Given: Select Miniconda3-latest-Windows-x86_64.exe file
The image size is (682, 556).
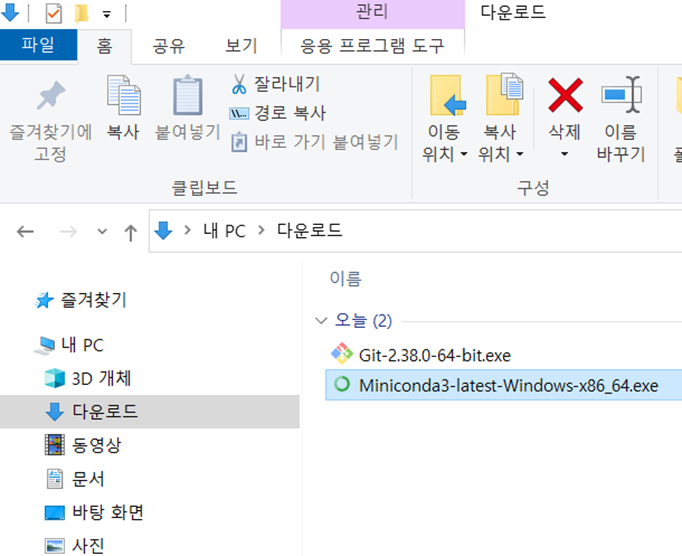Looking at the screenshot, I should pyautogui.click(x=504, y=385).
